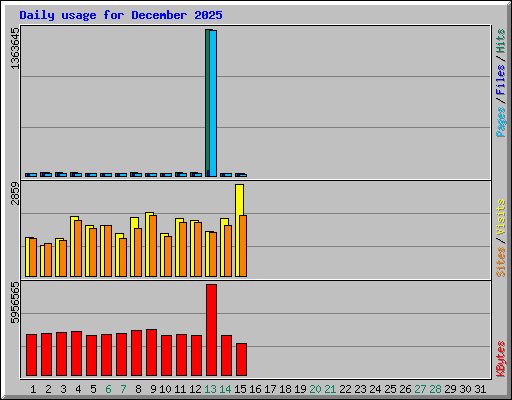Click the orange sites bar for day 2
The height and width of the screenshot is (400, 512).
pos(48,260)
